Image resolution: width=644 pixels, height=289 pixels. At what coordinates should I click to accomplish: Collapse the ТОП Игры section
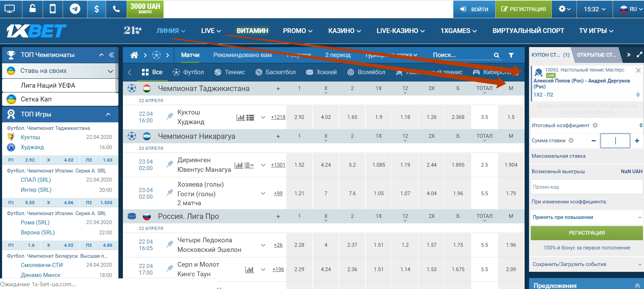coord(108,114)
